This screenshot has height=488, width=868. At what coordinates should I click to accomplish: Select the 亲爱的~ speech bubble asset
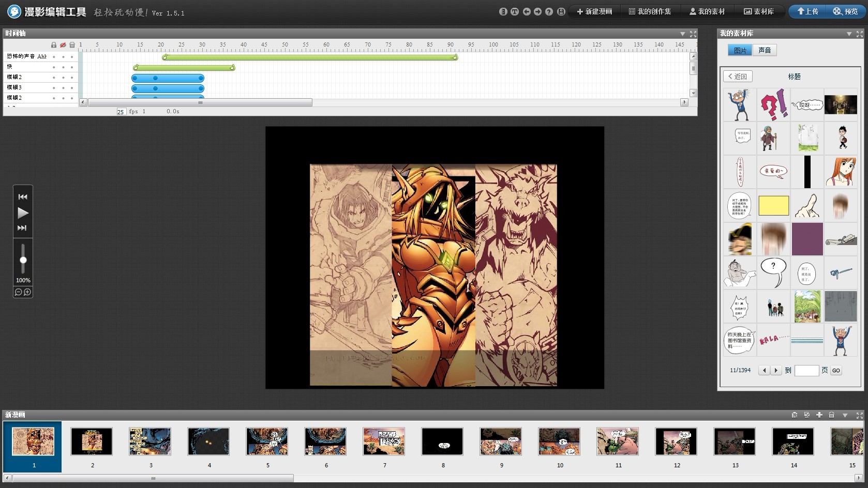pos(773,172)
